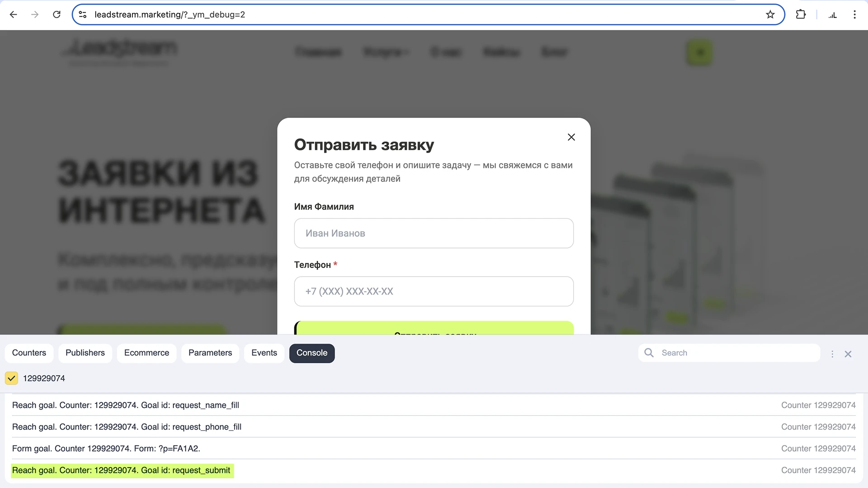Click the Телефон input field

[434, 291]
